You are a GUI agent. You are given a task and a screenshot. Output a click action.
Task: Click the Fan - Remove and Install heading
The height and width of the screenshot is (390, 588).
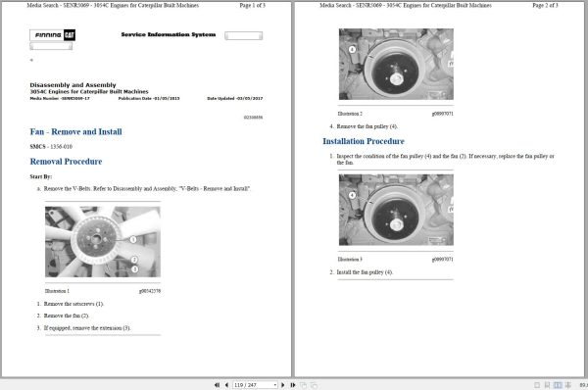[x=75, y=131]
